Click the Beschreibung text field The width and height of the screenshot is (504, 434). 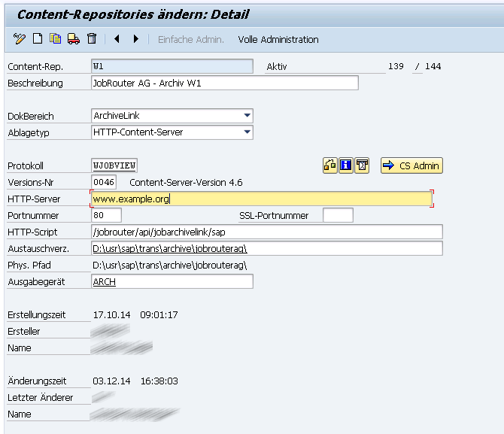(224, 83)
